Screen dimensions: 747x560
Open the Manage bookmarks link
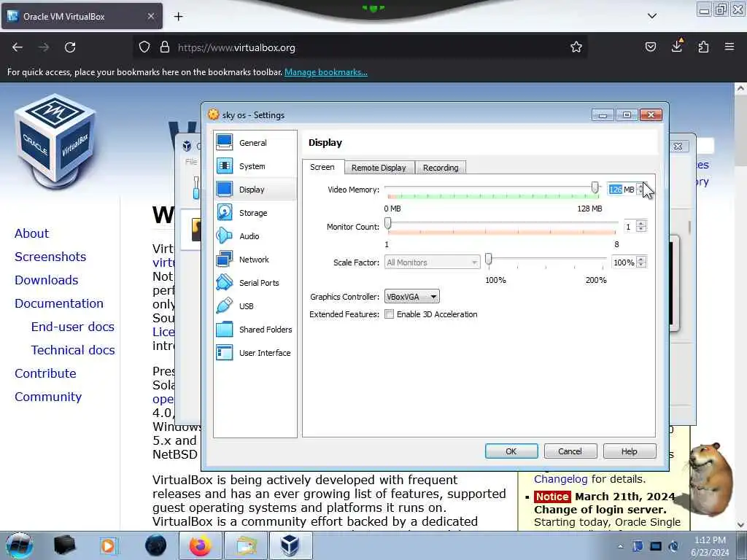(326, 72)
